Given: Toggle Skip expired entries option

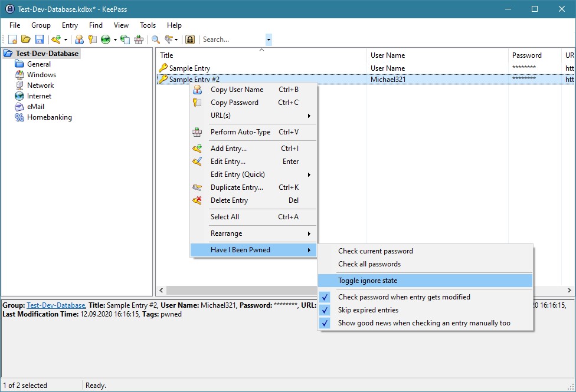Looking at the screenshot, I should point(426,310).
